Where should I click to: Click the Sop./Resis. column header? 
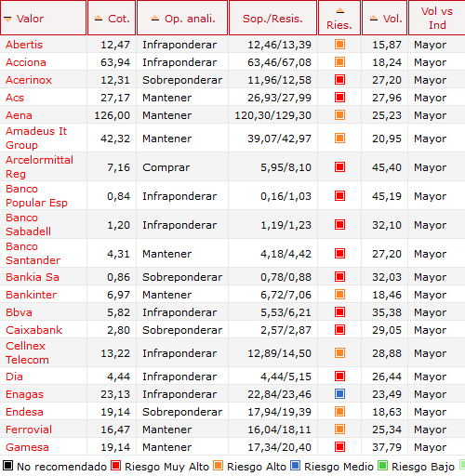(272, 19)
